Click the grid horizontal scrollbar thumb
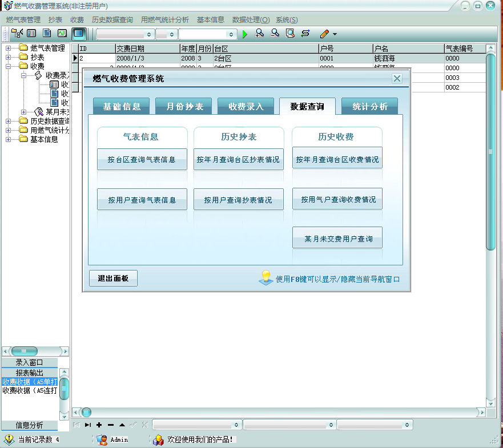Image resolution: width=503 pixels, height=448 pixels. point(86,412)
